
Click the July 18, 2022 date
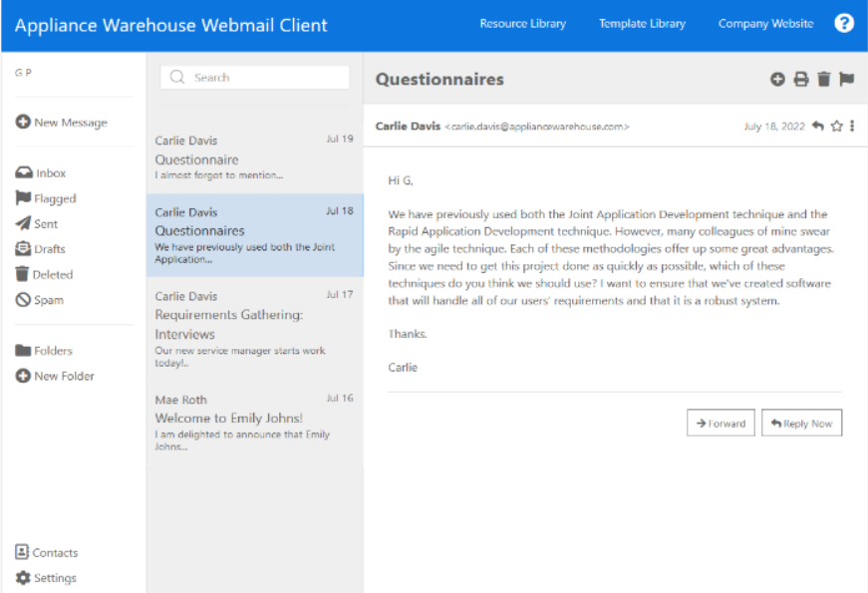(774, 127)
